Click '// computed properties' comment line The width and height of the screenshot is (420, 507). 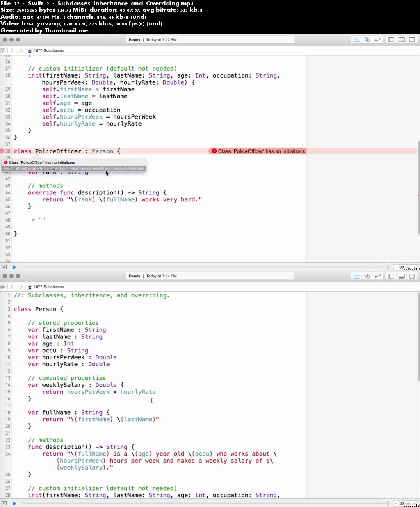point(67,378)
